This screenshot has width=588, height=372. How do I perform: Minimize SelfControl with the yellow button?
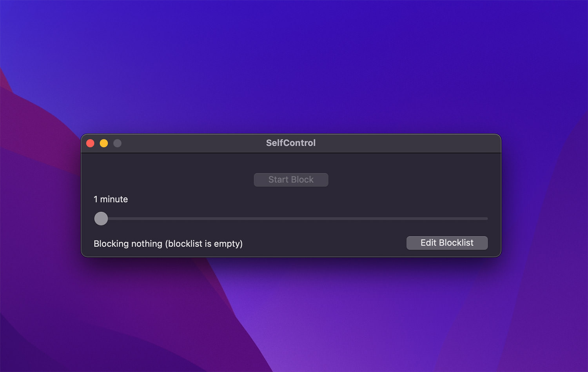coord(104,143)
